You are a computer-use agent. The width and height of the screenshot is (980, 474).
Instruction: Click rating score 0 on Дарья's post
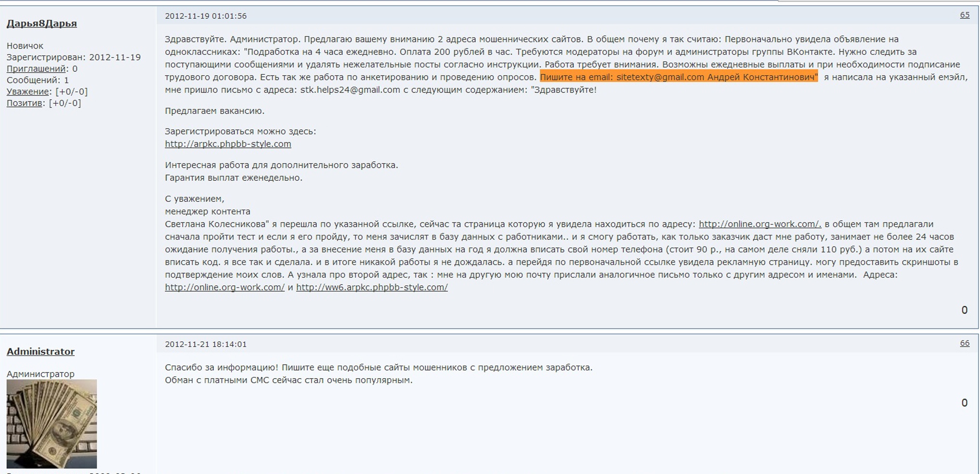click(x=964, y=310)
